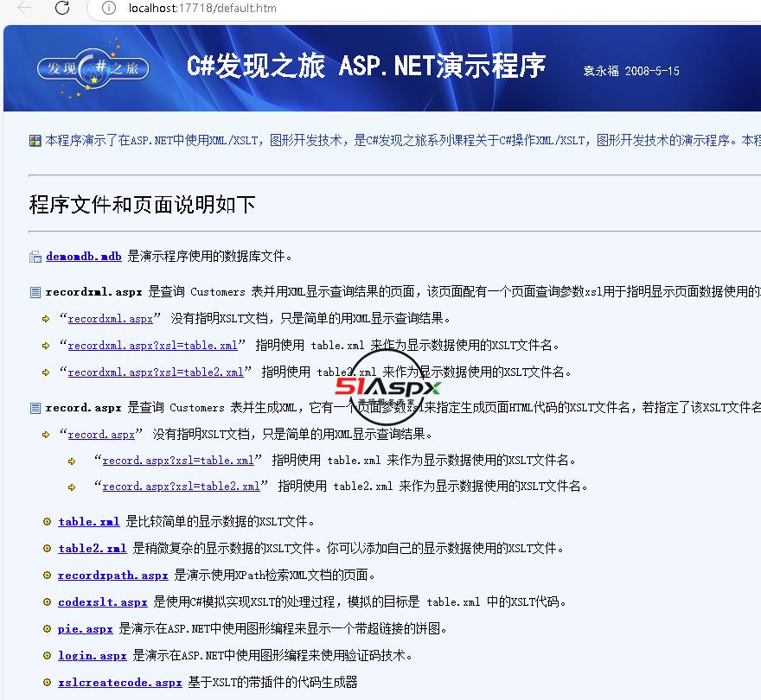Viewport: 761px width, 700px height.
Task: Open the xslcreatecode.aspx code generator link
Action: (x=120, y=683)
